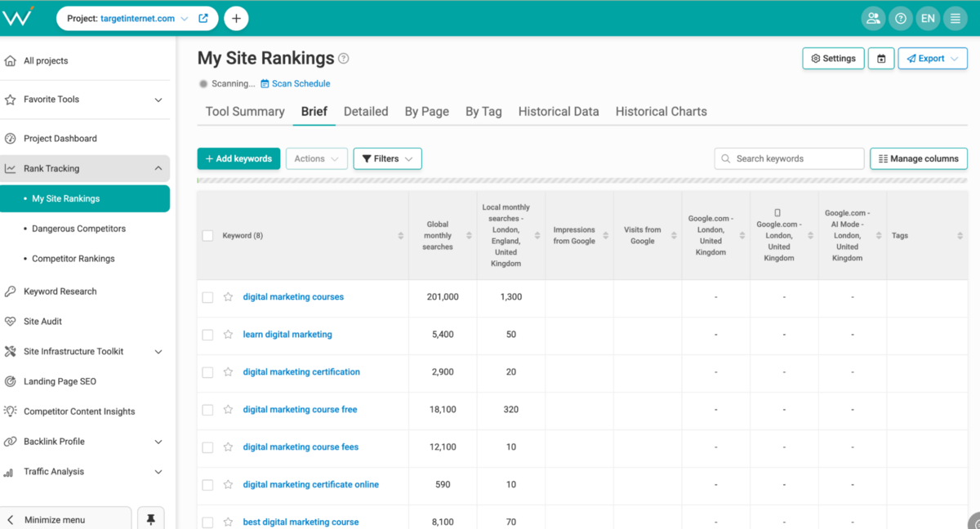
Task: Click the search magnifier icon
Action: 725,159
